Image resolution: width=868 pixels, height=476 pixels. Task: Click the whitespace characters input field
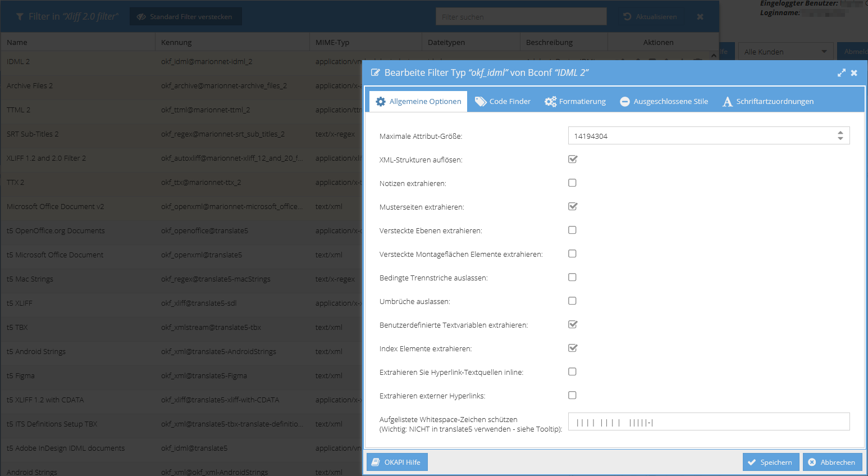point(709,422)
